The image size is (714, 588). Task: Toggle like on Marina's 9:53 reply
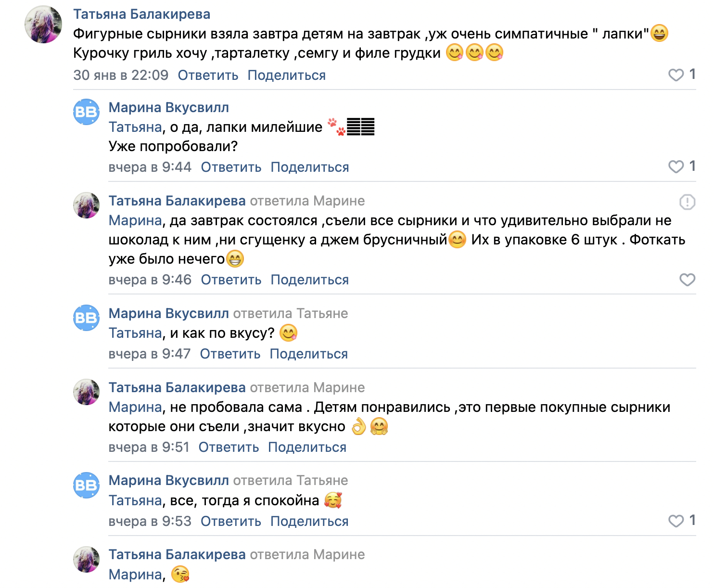676,521
